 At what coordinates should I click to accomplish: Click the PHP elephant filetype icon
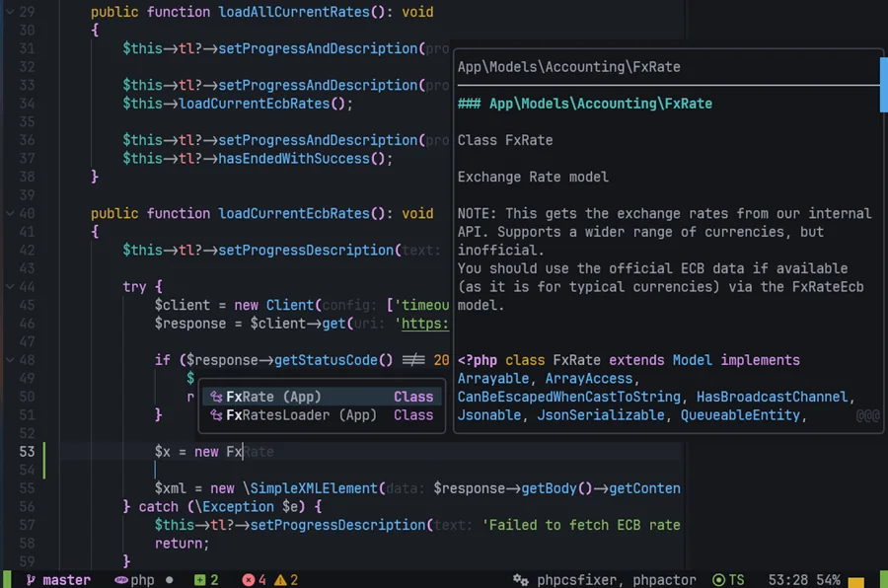tap(120, 580)
